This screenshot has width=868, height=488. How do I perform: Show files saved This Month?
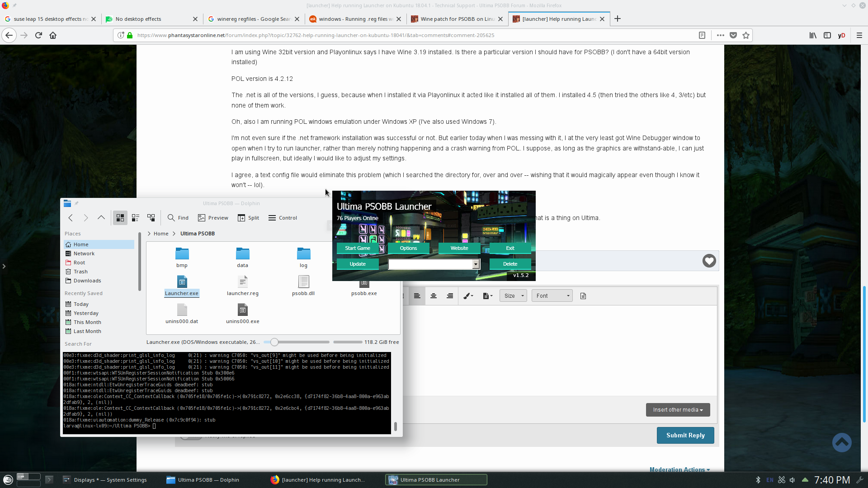[99, 322]
